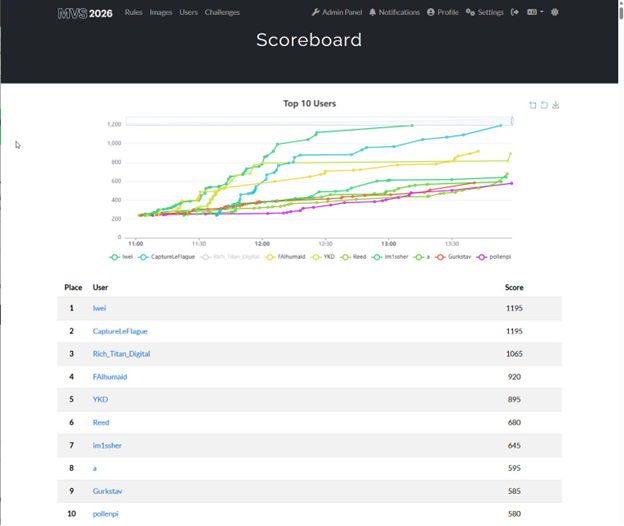Screen dimensions: 624x526
Task: Open the Rules page
Action: click(x=133, y=12)
